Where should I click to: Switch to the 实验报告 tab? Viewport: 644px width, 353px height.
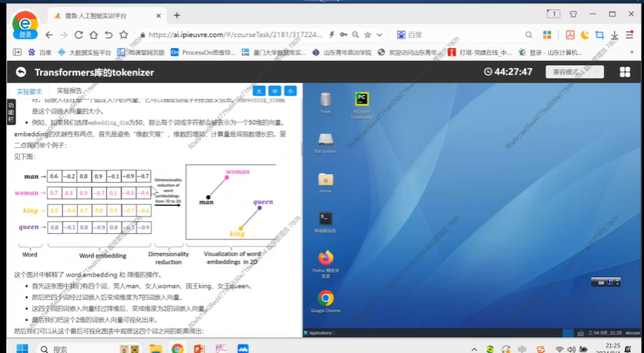69,91
